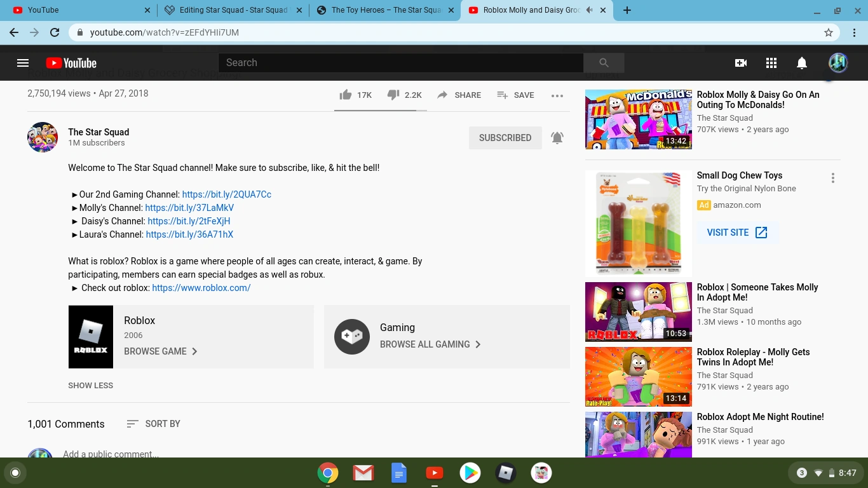This screenshot has width=868, height=488.
Task: Open ad options three-dot menu
Action: click(833, 179)
